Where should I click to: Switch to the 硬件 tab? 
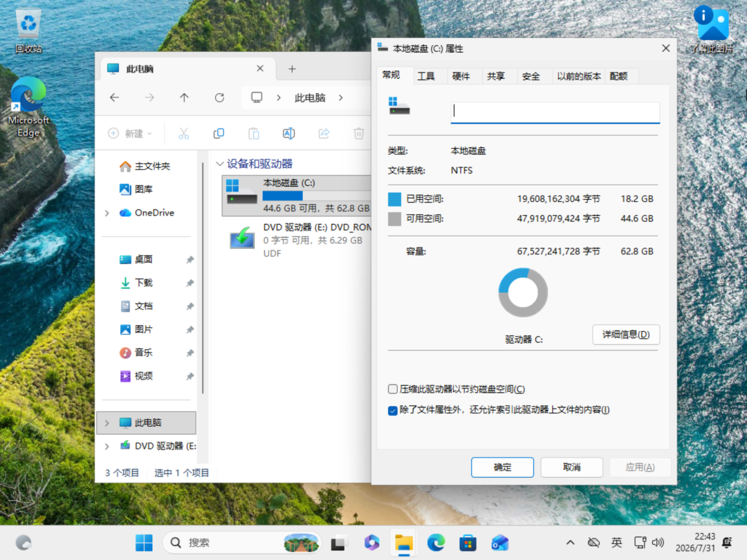click(461, 76)
